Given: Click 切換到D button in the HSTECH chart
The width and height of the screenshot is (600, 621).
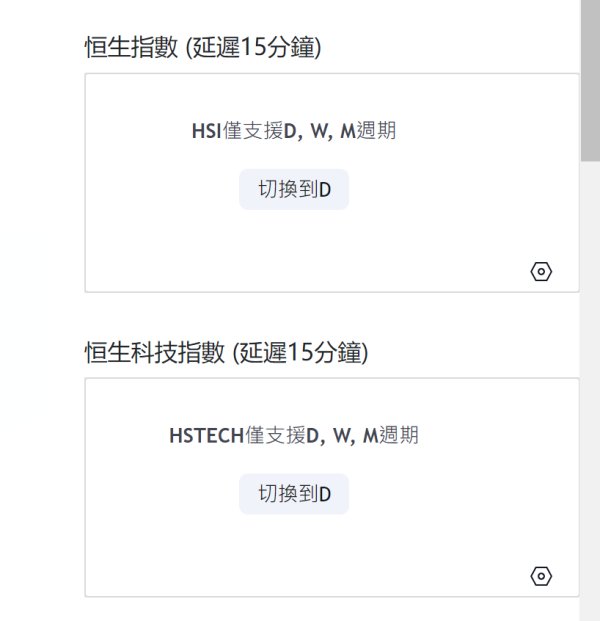Looking at the screenshot, I should click(x=294, y=494).
